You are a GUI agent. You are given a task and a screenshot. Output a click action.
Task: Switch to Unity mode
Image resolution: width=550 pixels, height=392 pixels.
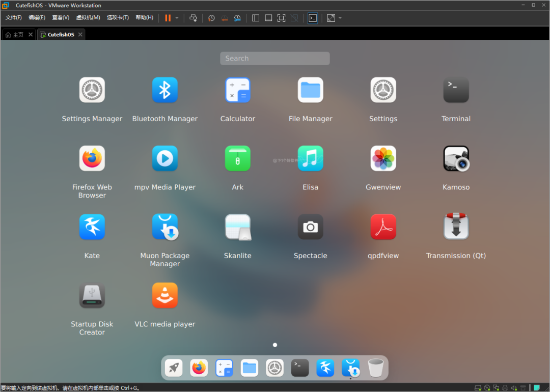(294, 18)
